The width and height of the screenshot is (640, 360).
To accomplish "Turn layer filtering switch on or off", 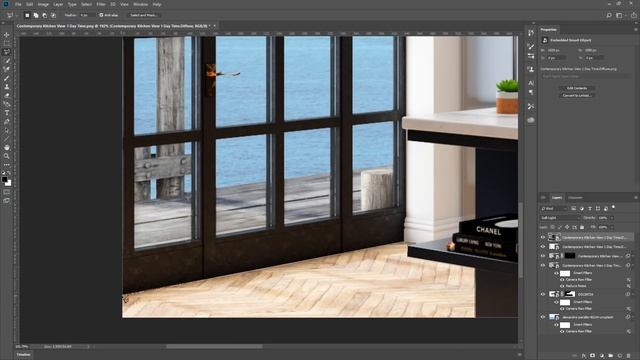I will [x=613, y=208].
